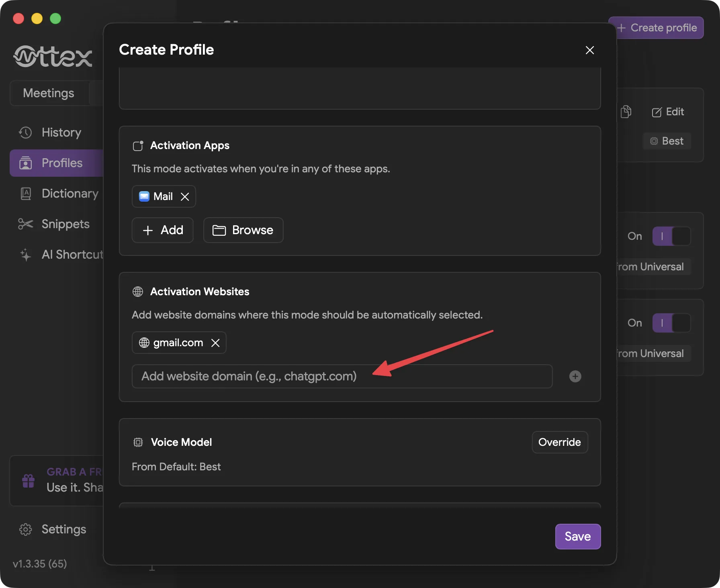
Task: Click the version text v1.3.35 (65)
Action: [40, 564]
